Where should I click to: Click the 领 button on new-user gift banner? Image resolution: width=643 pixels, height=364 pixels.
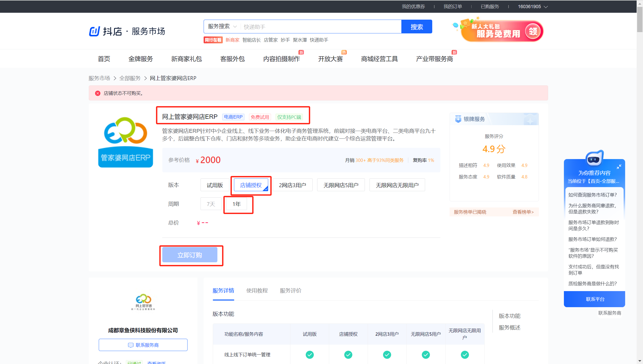(533, 31)
